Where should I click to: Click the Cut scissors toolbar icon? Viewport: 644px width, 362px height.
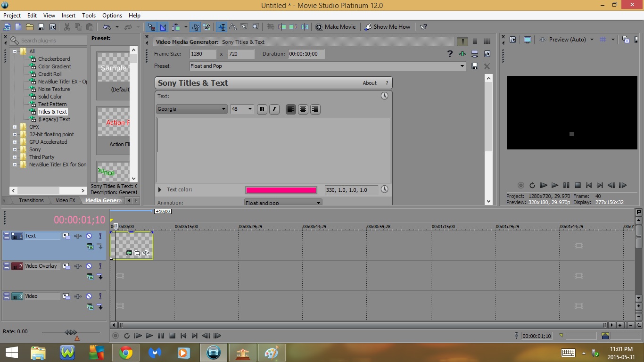coord(67,27)
